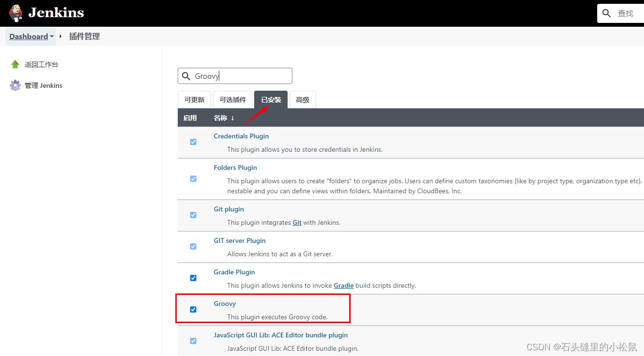Click the magnifier icon in plugin filter box
644x356 pixels.
(x=186, y=76)
